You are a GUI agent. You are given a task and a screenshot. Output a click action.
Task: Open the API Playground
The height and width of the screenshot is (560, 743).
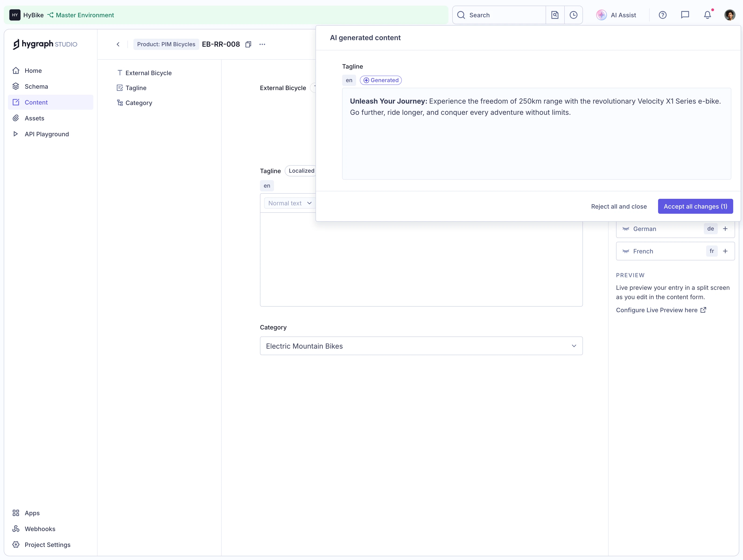(x=50, y=134)
